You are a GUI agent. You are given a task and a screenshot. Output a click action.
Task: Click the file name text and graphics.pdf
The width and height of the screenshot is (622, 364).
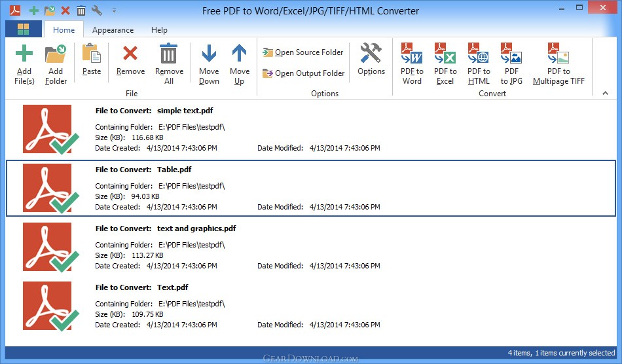click(196, 228)
